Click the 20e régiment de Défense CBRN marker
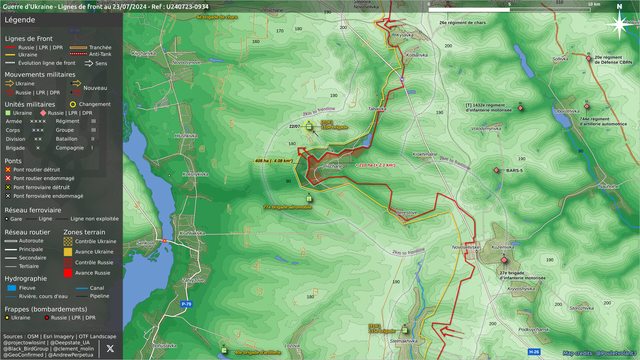640x360 pixels. (589, 58)
